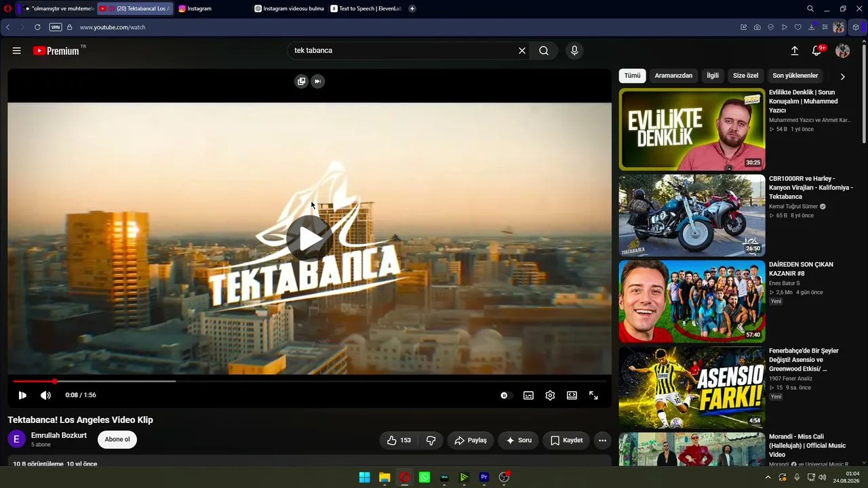This screenshot has height=488, width=868.
Task: Switch to Text to Speech ElevenLabs tab
Action: [366, 9]
